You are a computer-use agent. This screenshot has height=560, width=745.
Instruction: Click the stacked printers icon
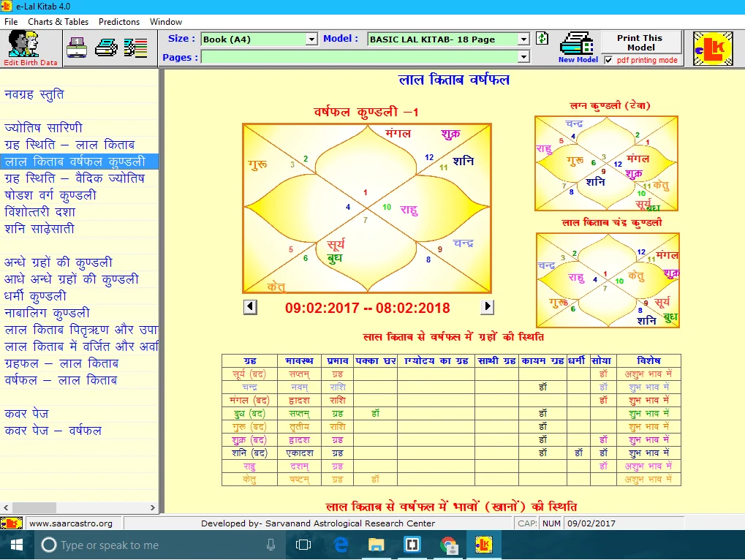pos(107,48)
